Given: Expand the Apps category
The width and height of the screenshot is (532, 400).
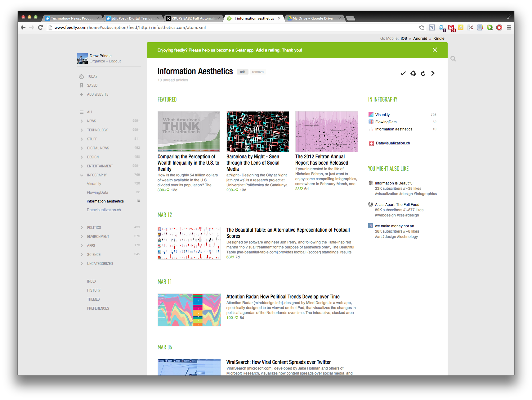Looking at the screenshot, I should pyautogui.click(x=82, y=246).
